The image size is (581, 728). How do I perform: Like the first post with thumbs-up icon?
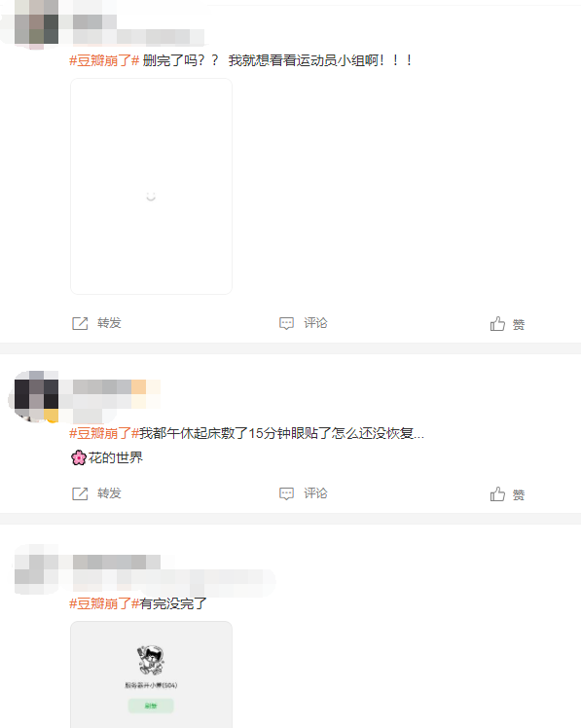[x=497, y=323]
